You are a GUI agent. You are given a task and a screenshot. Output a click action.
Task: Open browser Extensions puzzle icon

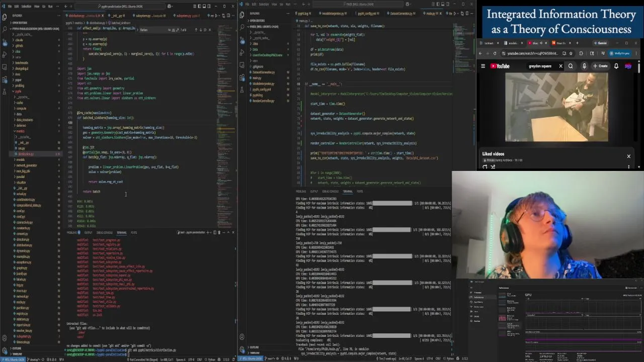581,53
